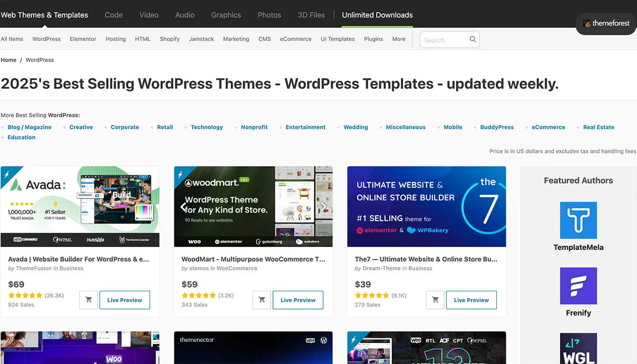Open the More categories dropdown
Viewport: 637px width, 364px height.
pos(399,39)
